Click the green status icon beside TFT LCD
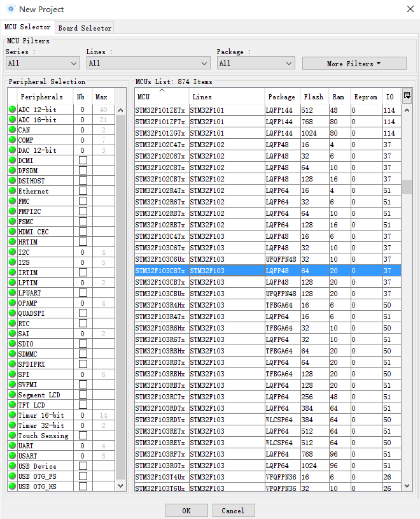The height and width of the screenshot is (519, 420). pyautogui.click(x=12, y=405)
